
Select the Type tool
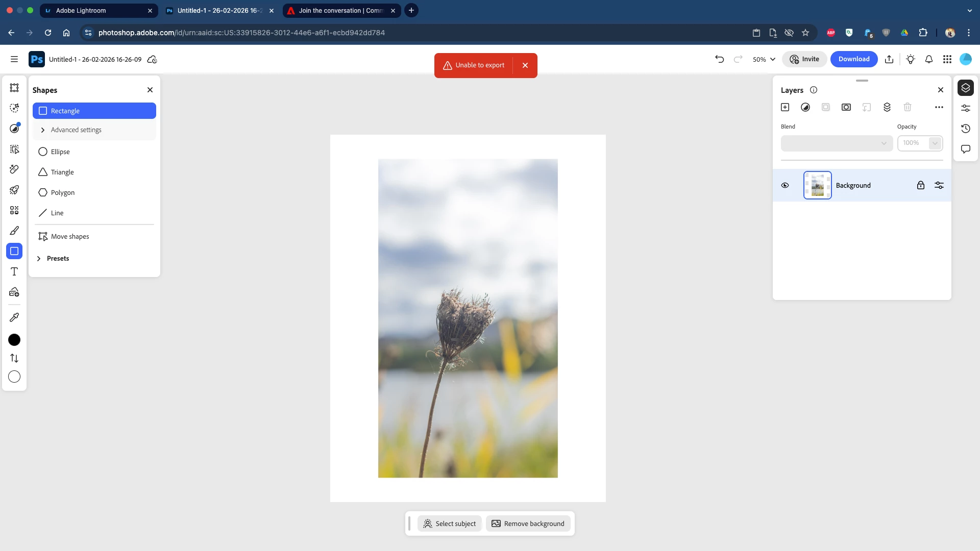click(x=14, y=271)
